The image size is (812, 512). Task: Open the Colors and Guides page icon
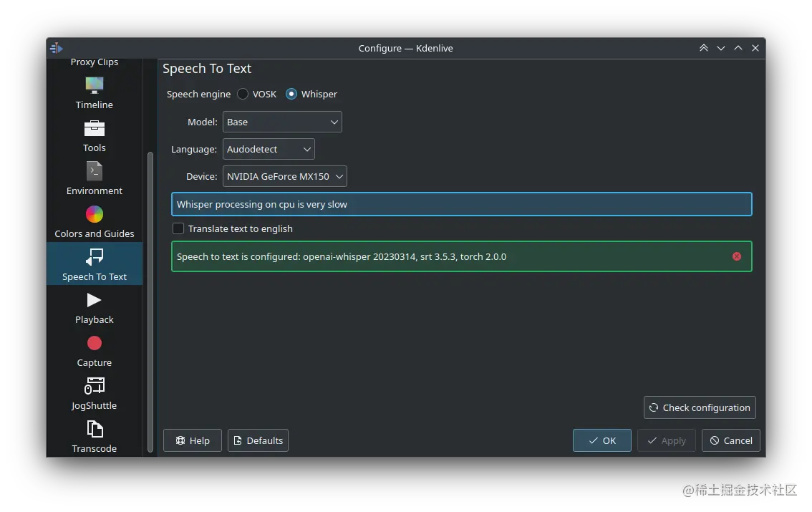[x=95, y=214]
